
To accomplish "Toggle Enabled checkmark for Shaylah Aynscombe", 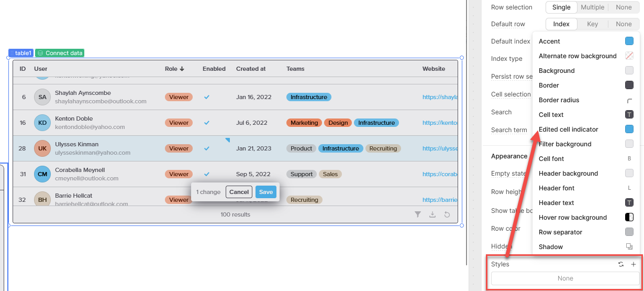I will [x=207, y=97].
